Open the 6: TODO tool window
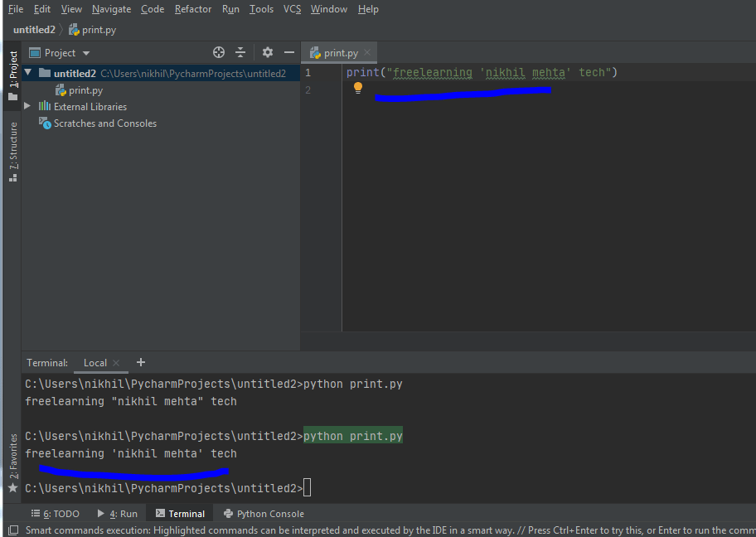Viewport: 756px width, 537px height. pyautogui.click(x=56, y=514)
